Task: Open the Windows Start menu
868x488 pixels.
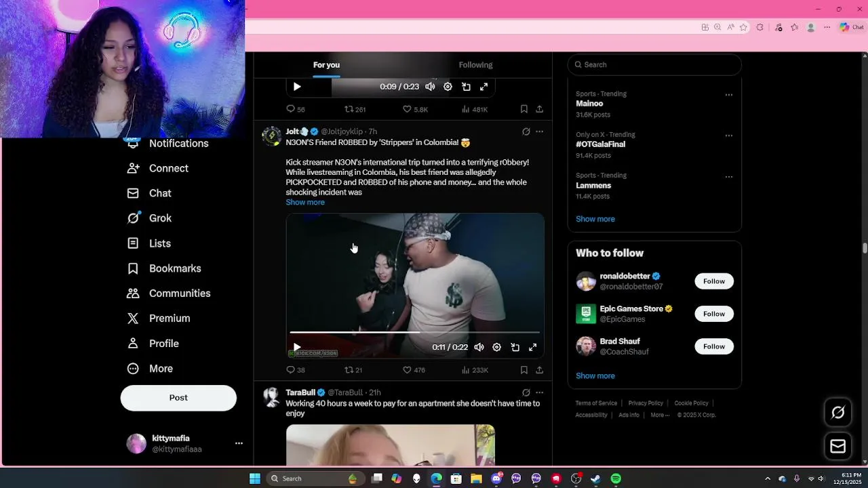Action: [255, 479]
